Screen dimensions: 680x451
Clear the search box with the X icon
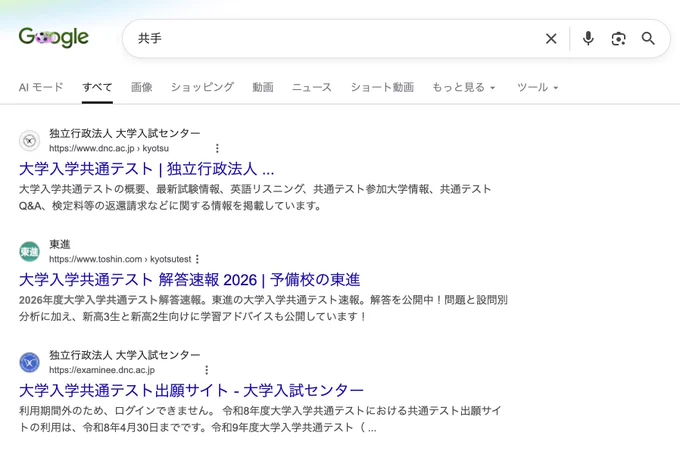551,39
